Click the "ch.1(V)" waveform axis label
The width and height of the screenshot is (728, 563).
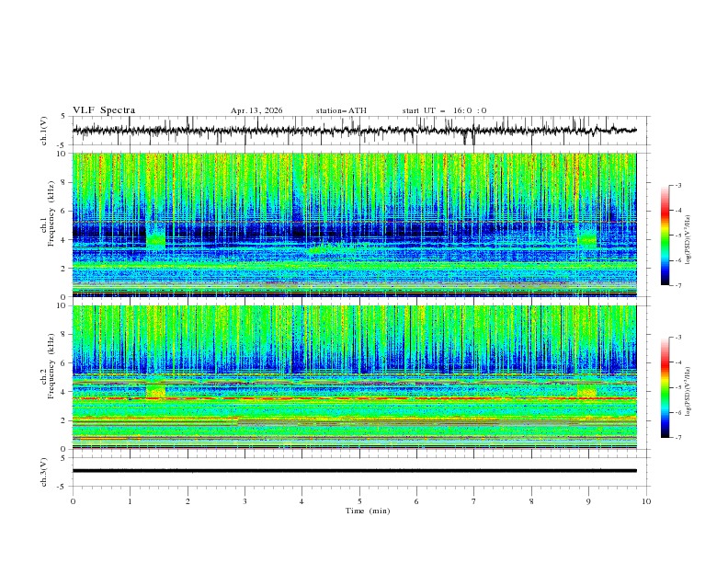[44, 131]
